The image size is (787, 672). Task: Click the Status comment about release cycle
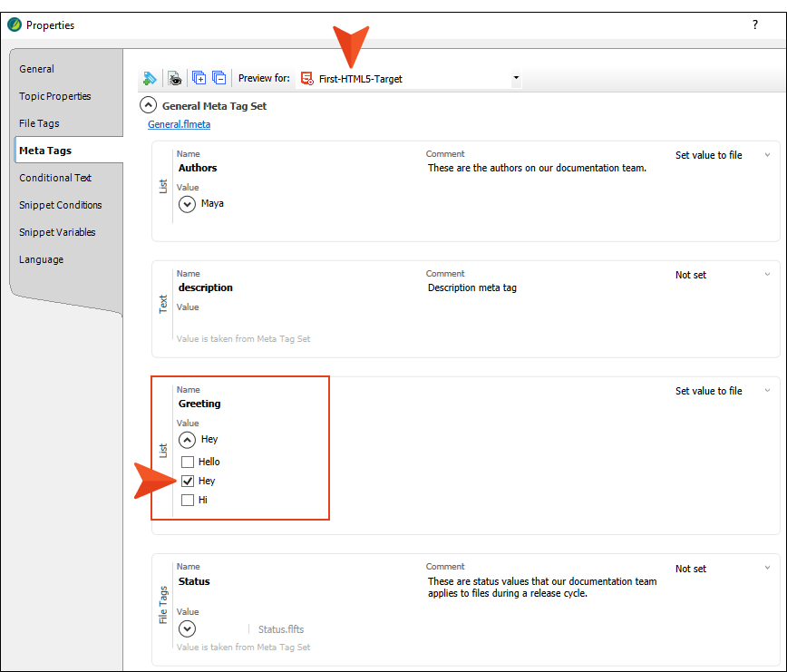point(542,587)
